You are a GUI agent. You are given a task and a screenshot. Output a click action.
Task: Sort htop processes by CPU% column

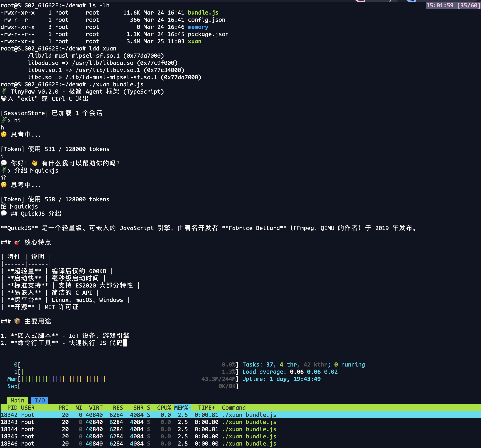click(164, 408)
